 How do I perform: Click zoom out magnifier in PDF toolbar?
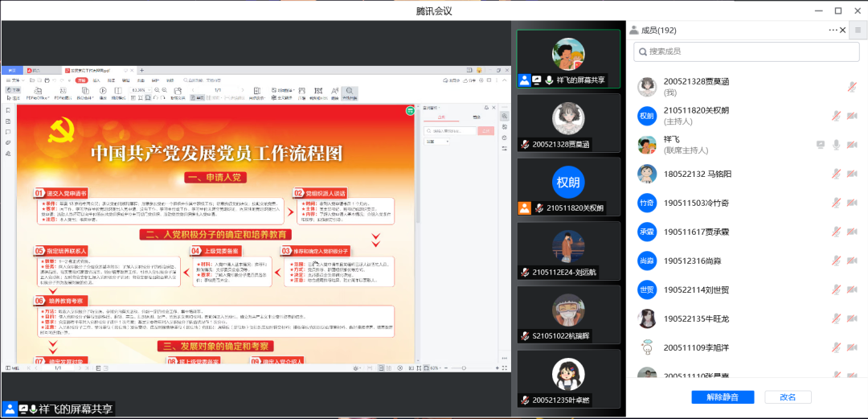158,90
